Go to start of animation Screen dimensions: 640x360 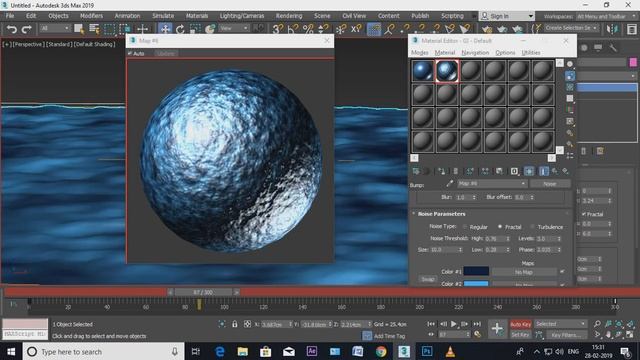(x=431, y=324)
